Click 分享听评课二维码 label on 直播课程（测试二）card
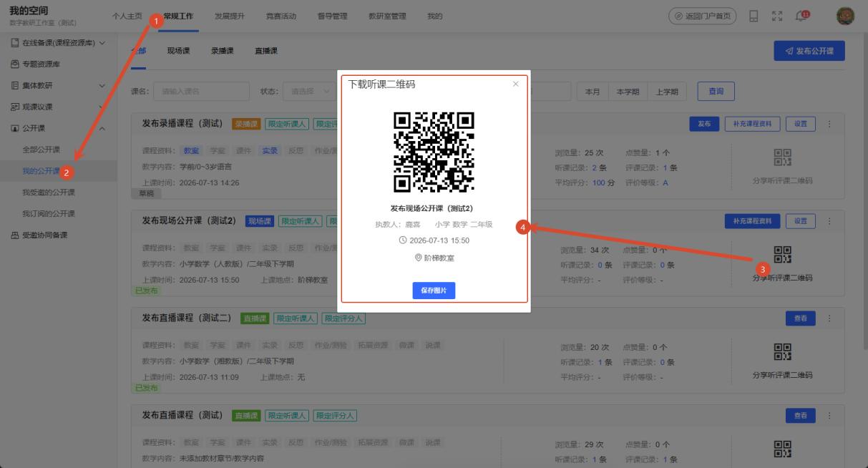The width and height of the screenshot is (868, 468). click(783, 375)
